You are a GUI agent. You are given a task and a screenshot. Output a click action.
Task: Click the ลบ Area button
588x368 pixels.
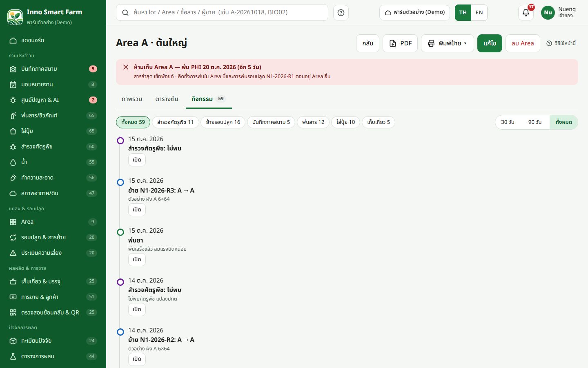(x=523, y=43)
